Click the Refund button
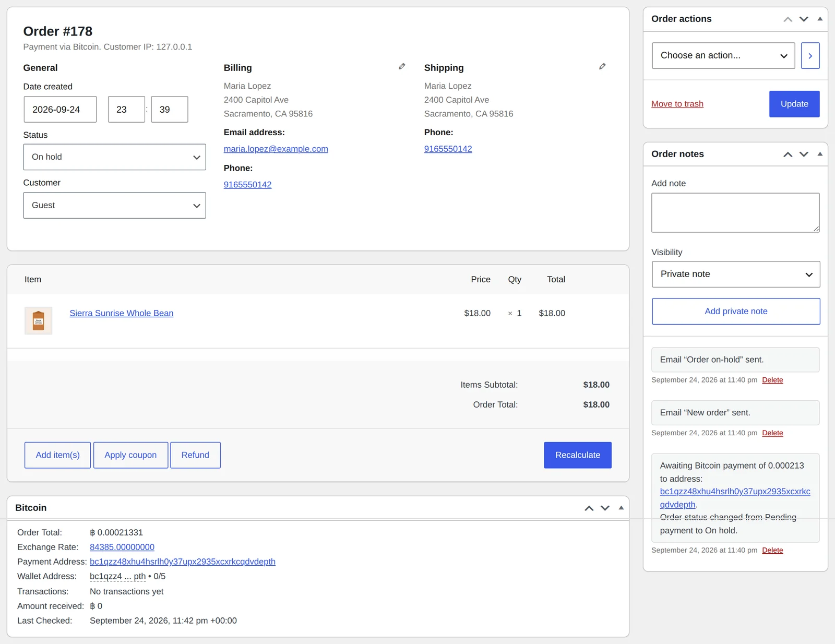 (195, 455)
